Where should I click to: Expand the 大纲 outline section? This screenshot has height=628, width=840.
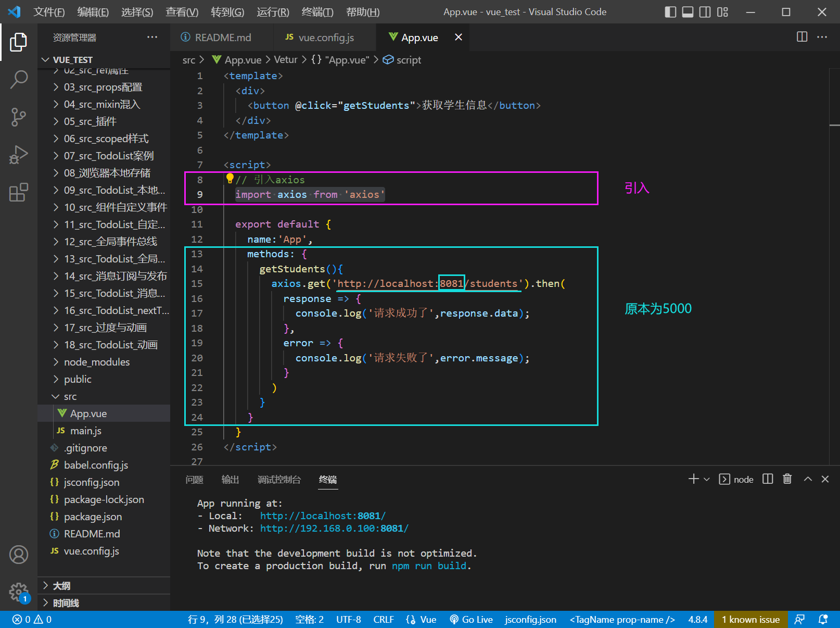pos(104,586)
